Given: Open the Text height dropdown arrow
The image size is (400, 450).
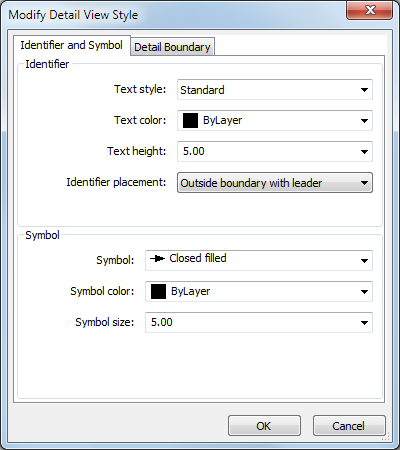Looking at the screenshot, I should [364, 152].
